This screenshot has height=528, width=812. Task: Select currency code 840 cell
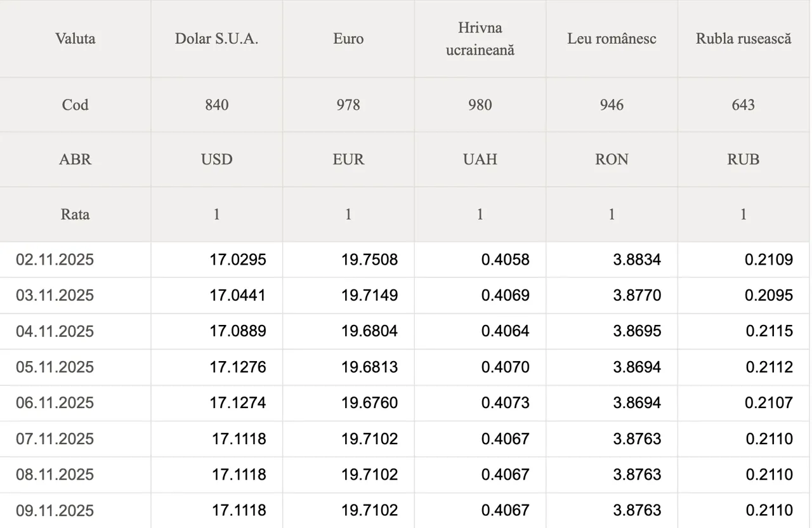tap(217, 105)
